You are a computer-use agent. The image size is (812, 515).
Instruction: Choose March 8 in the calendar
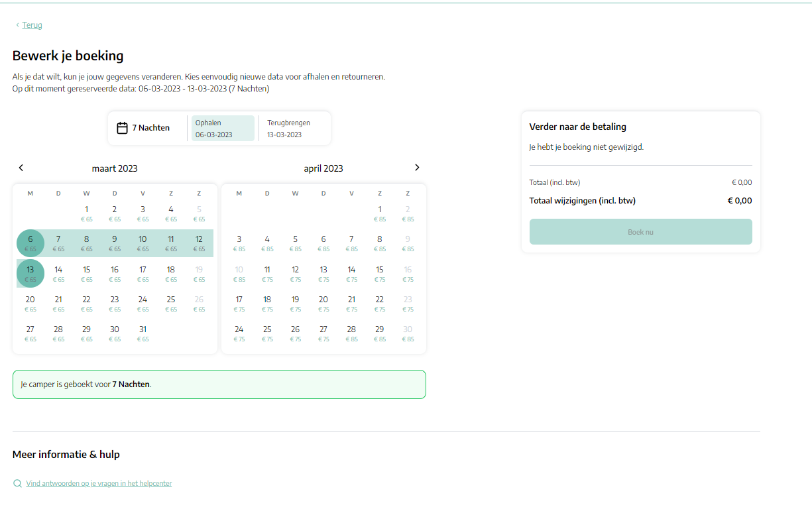[87, 243]
